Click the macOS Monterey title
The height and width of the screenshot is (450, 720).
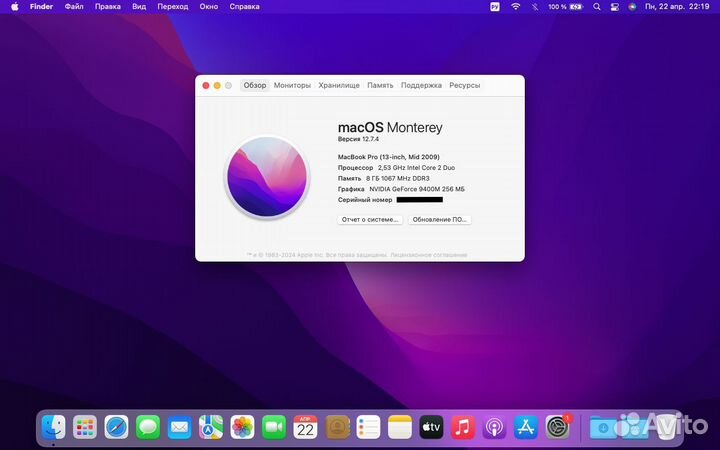[390, 127]
